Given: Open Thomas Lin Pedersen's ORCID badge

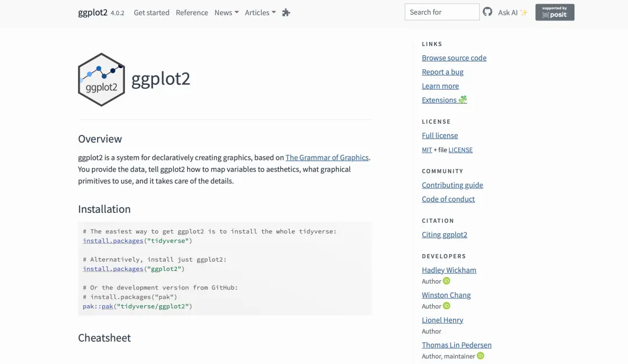Looking at the screenshot, I should pyautogui.click(x=480, y=356).
